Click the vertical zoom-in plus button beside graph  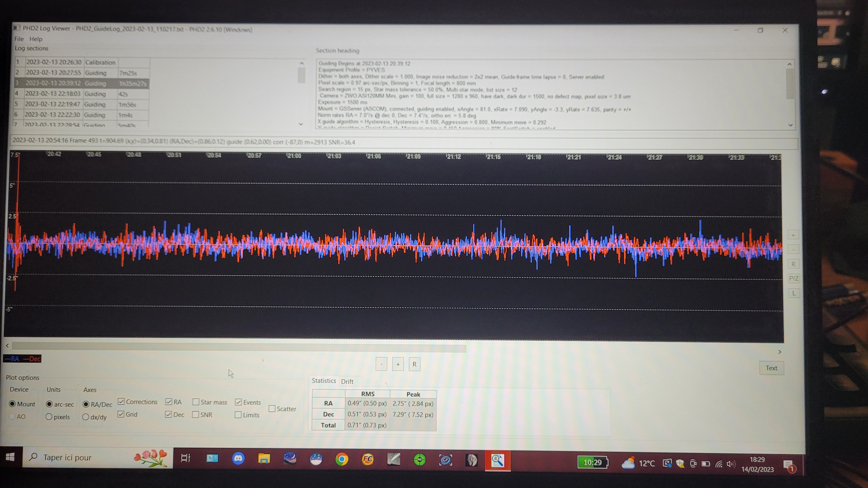793,235
